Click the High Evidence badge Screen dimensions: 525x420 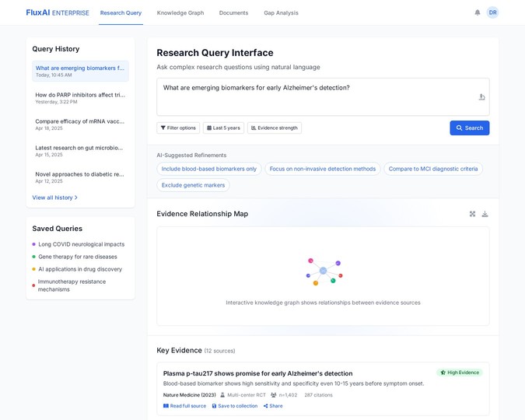[x=460, y=373]
